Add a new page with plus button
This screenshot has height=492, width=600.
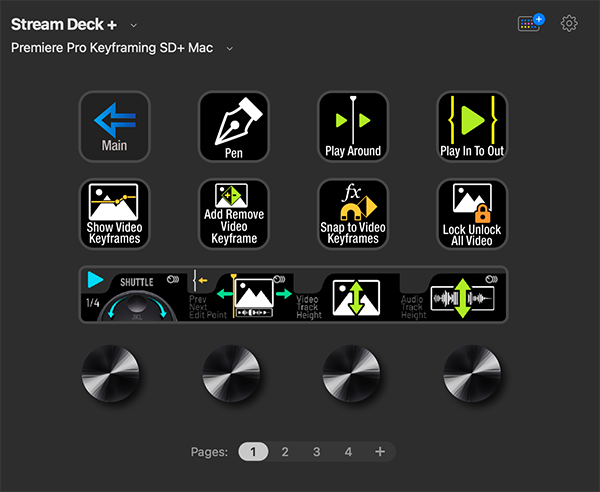pos(380,452)
